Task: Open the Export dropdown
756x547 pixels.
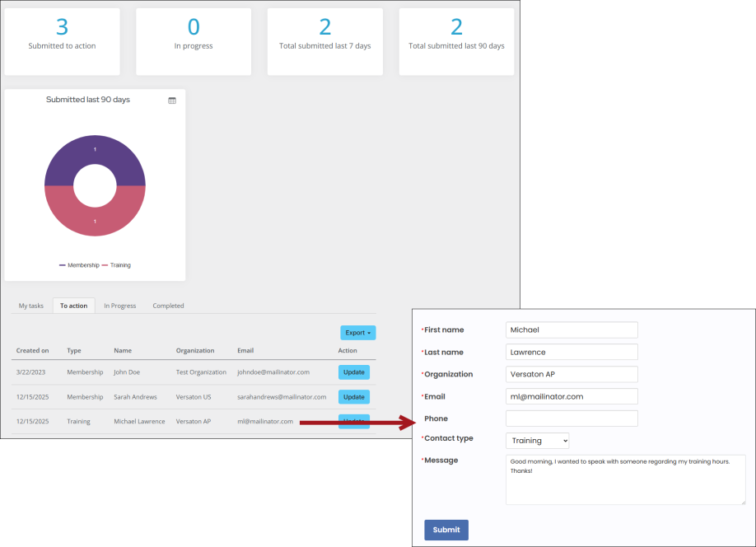Action: [x=357, y=333]
